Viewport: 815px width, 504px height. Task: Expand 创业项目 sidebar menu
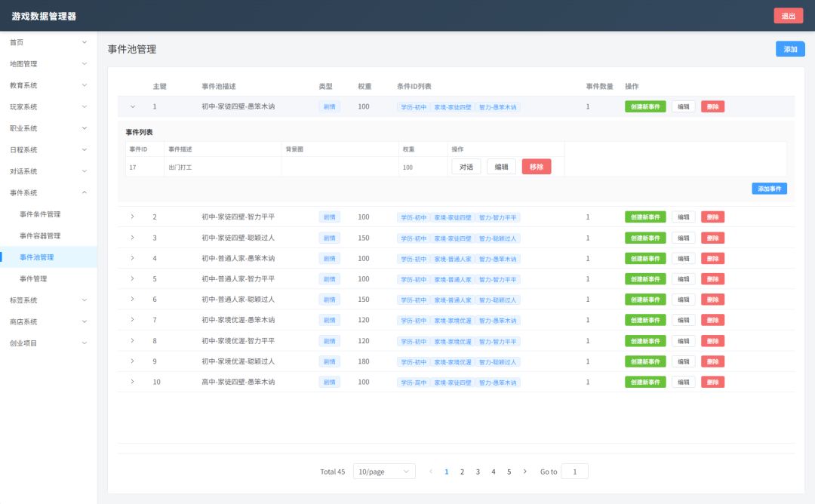pyautogui.click(x=48, y=343)
